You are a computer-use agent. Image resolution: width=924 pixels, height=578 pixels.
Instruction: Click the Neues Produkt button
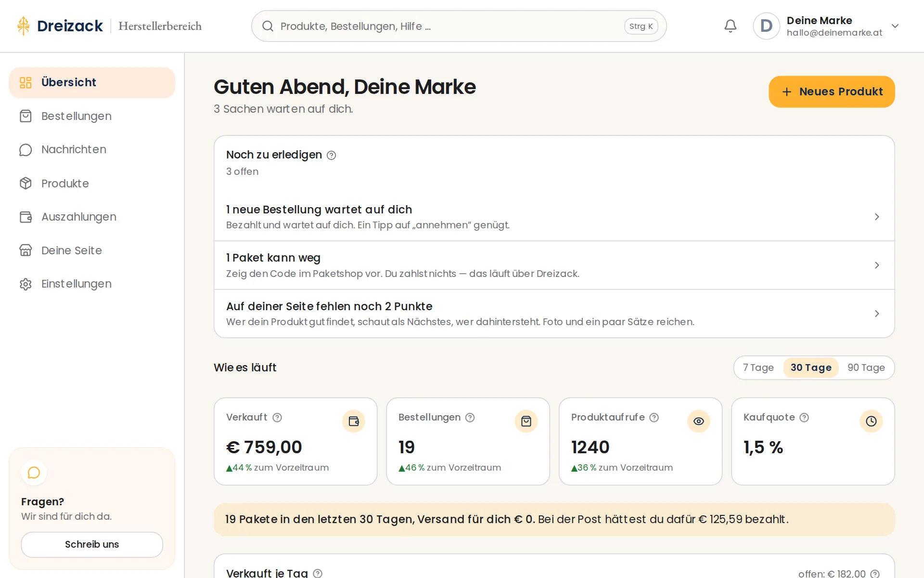(x=832, y=92)
